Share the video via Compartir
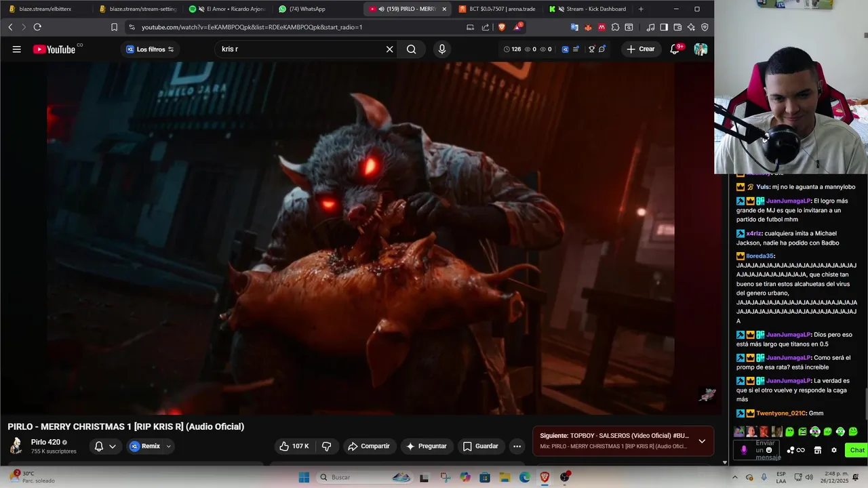868x488 pixels. pyautogui.click(x=369, y=446)
